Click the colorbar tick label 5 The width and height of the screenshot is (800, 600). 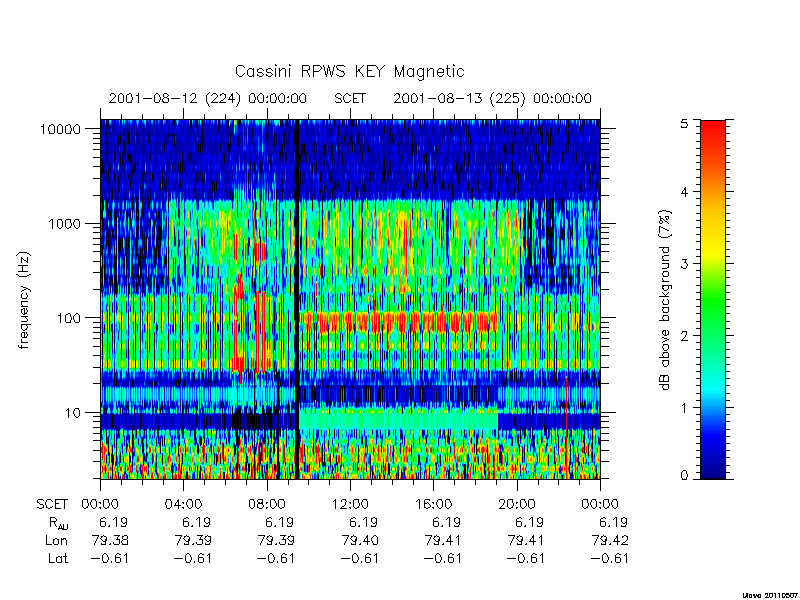[x=684, y=123]
